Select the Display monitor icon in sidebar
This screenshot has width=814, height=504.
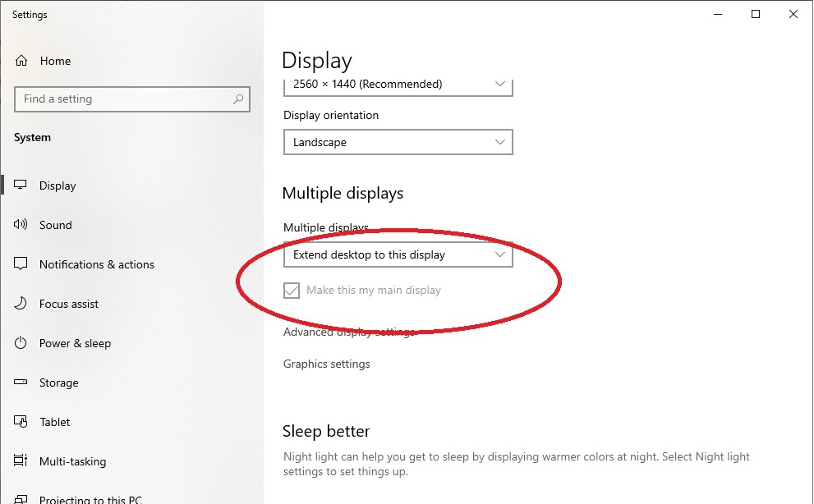[x=21, y=185]
